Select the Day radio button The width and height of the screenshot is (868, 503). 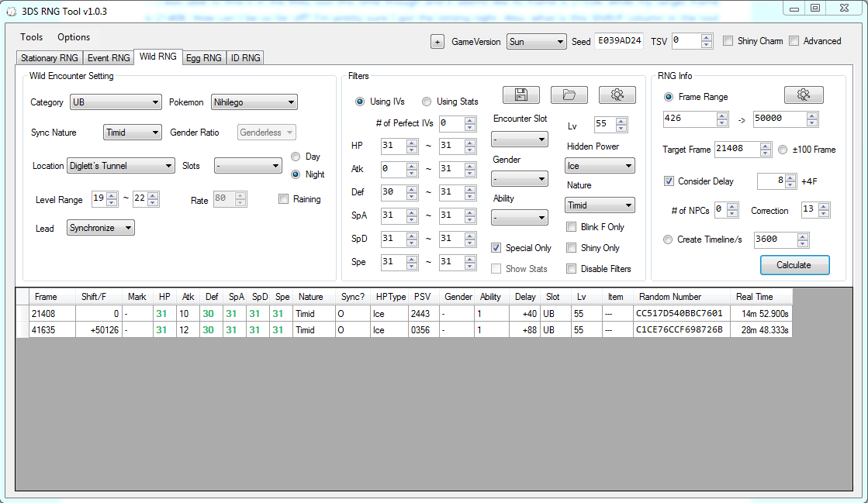[296, 157]
